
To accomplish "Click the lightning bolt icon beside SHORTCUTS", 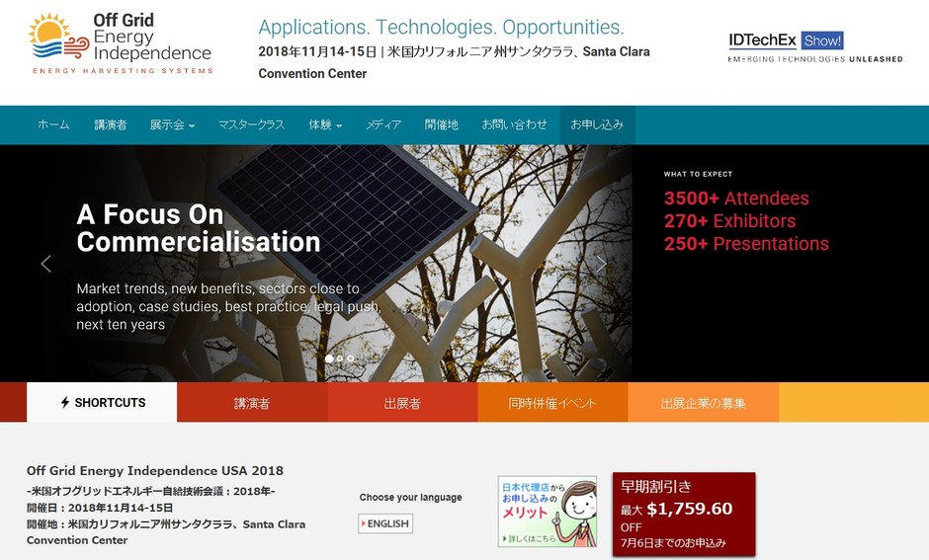I will (x=65, y=403).
